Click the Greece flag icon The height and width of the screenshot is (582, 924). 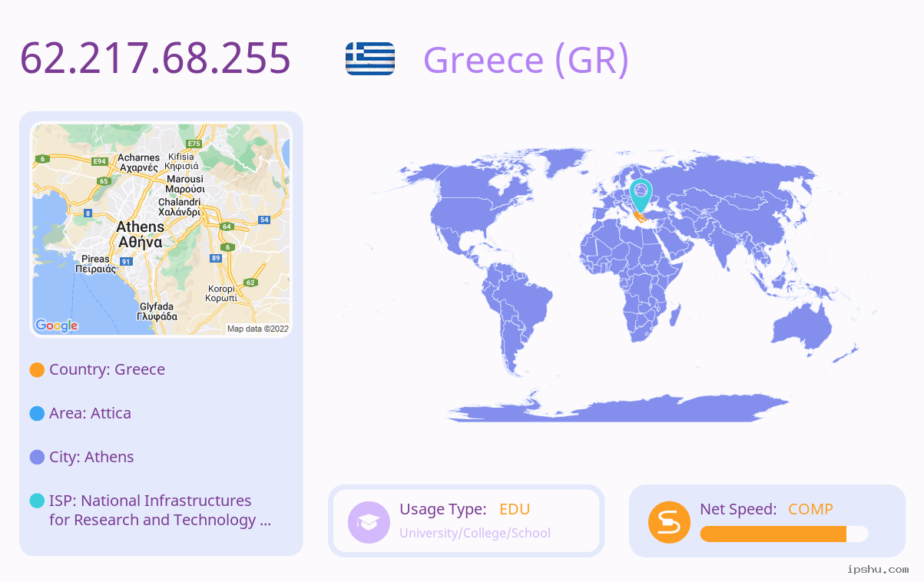(x=370, y=59)
